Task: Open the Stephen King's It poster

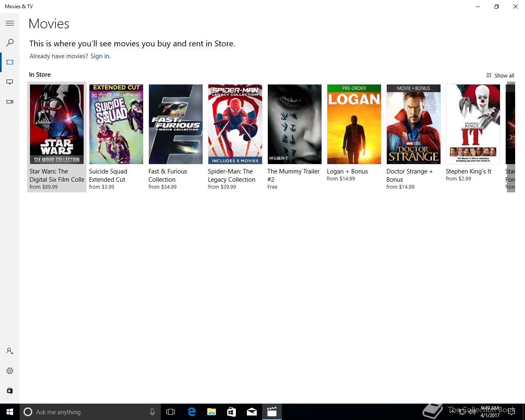Action: [473, 124]
